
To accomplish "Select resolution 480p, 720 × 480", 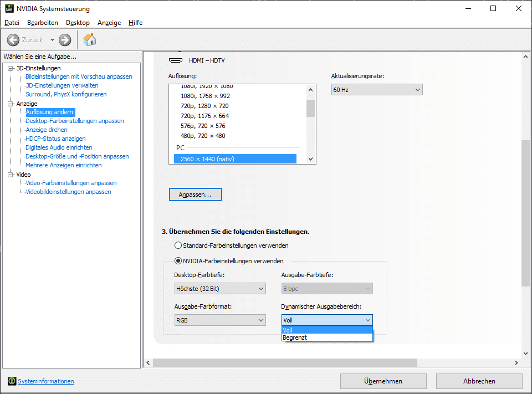I will pos(203,136).
